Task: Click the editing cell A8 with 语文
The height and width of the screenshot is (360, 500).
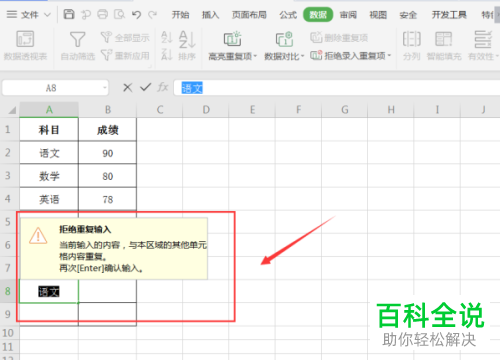Action: [x=49, y=291]
